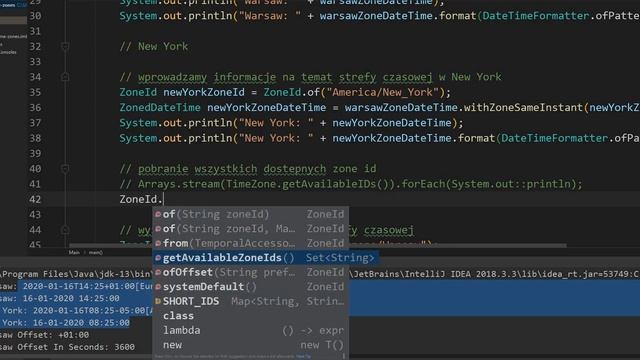
Task: Click console output 16-01-2020 08:25:00
Action: pos(81,323)
